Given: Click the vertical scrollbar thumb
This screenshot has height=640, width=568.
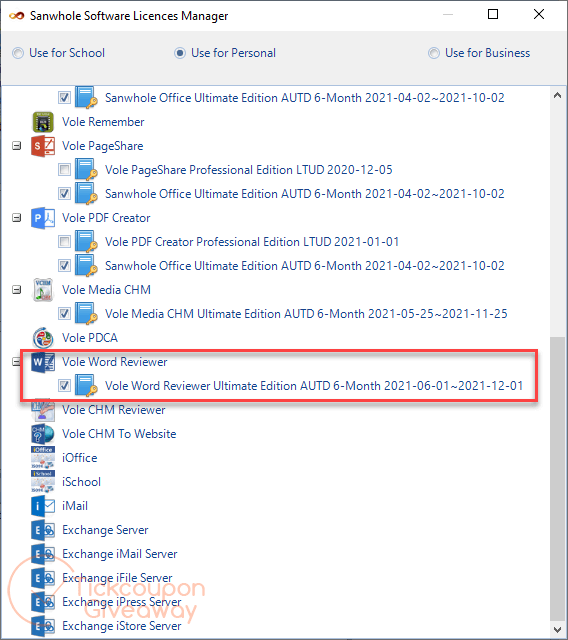Looking at the screenshot, I should 557,478.
